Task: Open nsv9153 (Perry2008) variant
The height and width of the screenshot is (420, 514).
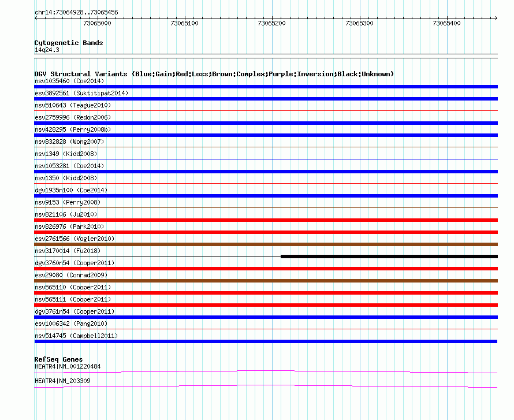Action: pyautogui.click(x=68, y=202)
